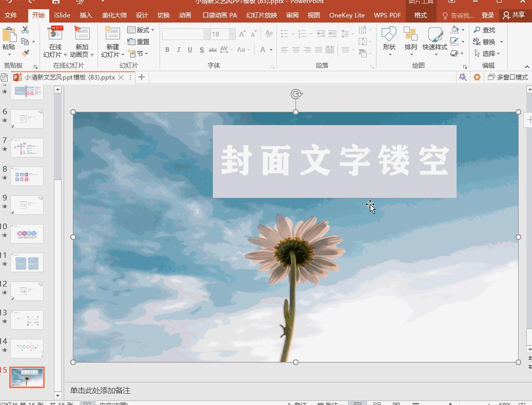Open 查找 to find text
The height and width of the screenshot is (405, 532).
pyautogui.click(x=485, y=30)
